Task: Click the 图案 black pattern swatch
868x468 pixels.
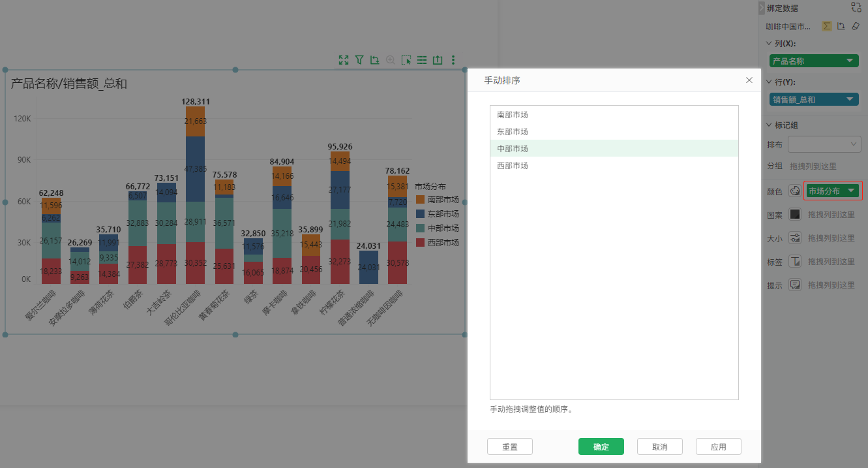Action: [795, 214]
